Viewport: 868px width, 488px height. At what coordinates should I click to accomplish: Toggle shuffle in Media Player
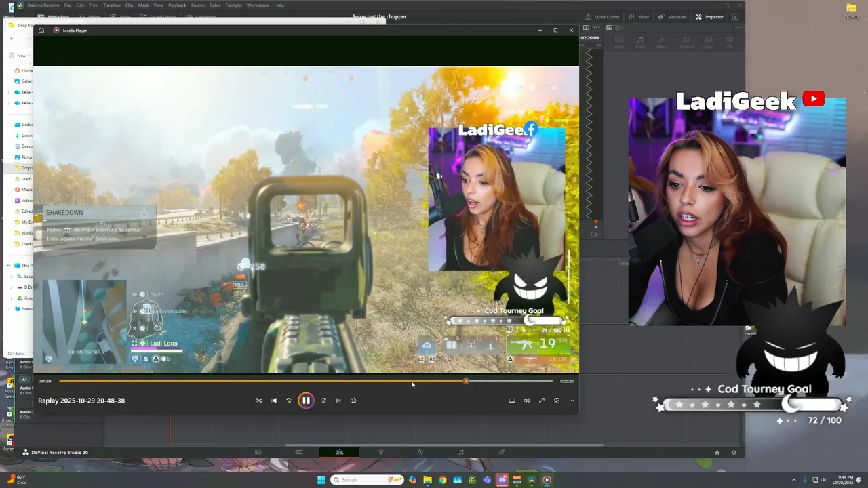(258, 401)
